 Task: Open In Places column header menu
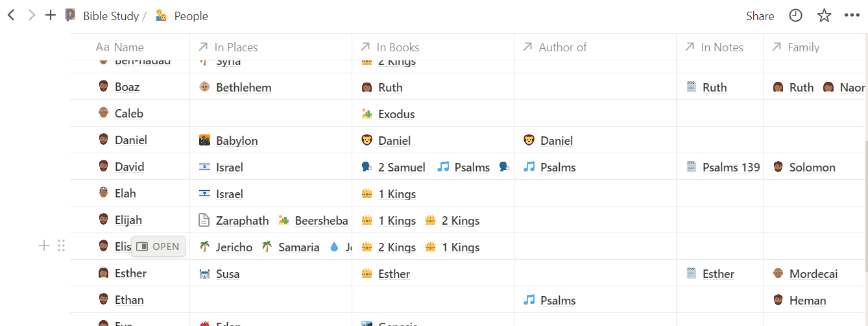pos(271,47)
